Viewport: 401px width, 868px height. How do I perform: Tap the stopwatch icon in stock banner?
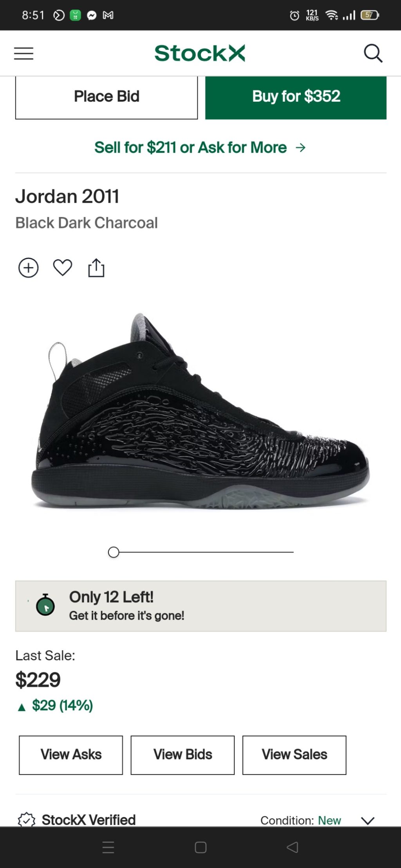click(x=45, y=605)
